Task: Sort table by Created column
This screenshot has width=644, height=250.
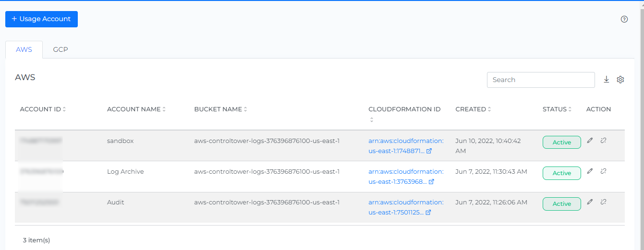Action: coord(489,109)
